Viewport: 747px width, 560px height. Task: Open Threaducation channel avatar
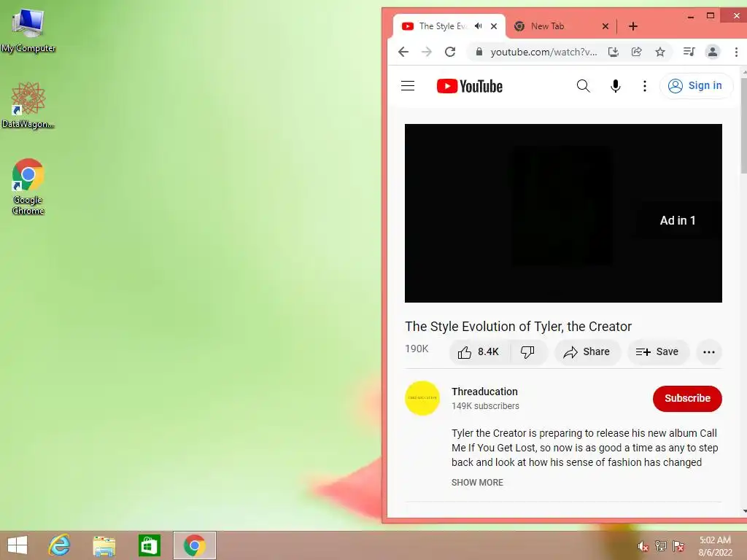422,398
